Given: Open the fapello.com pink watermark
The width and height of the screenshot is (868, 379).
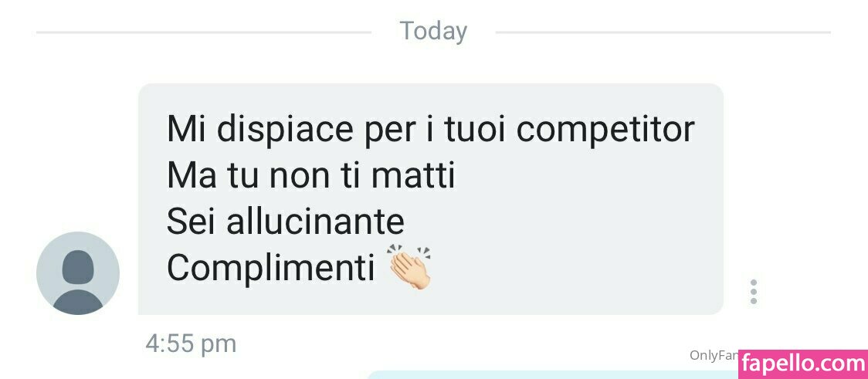Looking at the screenshot, I should tap(803, 364).
